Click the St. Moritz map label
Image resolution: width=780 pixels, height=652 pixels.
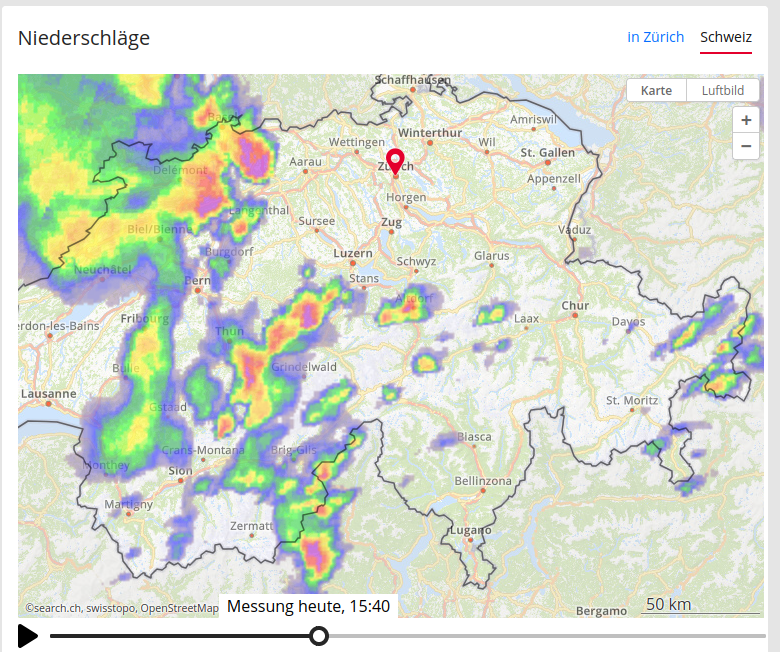click(x=632, y=400)
